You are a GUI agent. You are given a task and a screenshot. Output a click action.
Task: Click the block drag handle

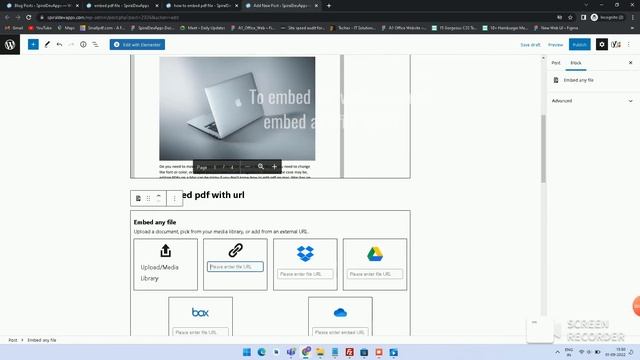[149, 198]
